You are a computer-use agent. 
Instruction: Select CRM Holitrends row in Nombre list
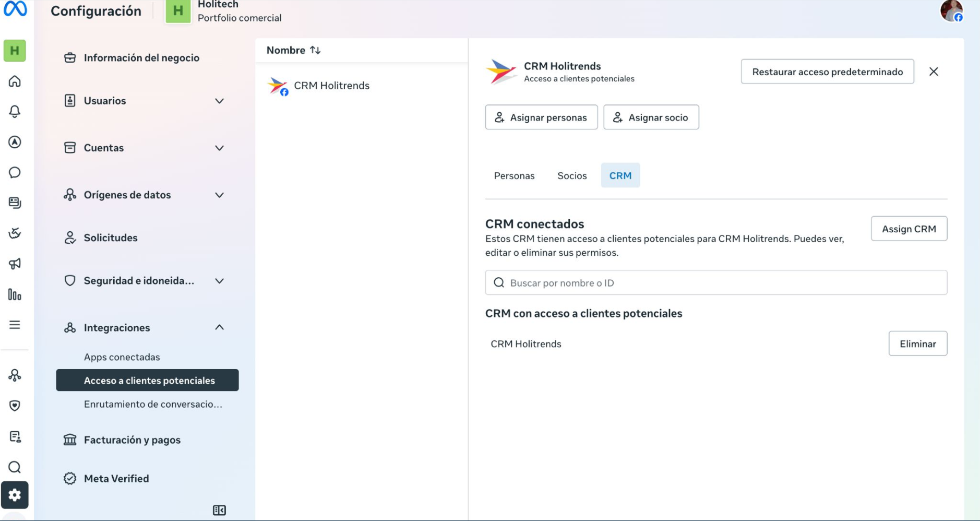pos(361,86)
